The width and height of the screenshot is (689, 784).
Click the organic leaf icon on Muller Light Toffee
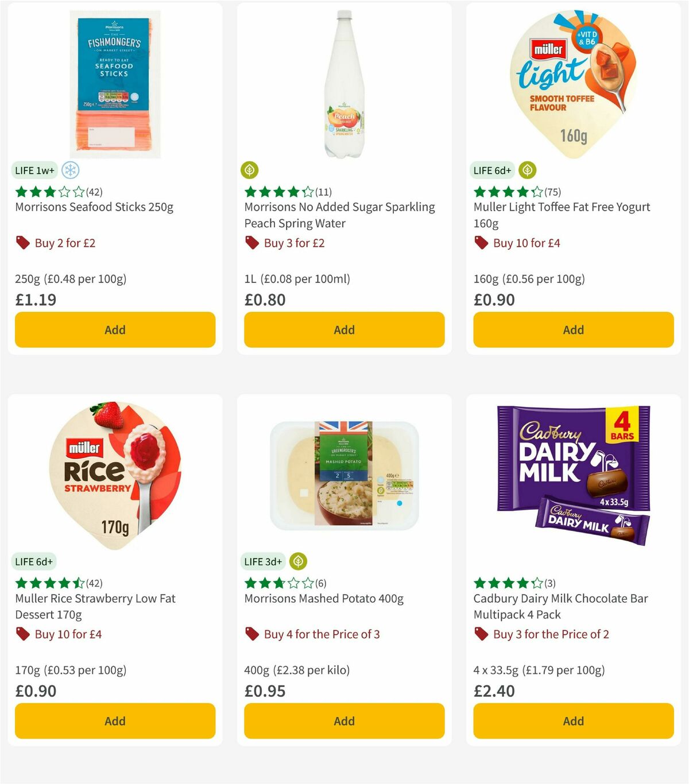(526, 170)
